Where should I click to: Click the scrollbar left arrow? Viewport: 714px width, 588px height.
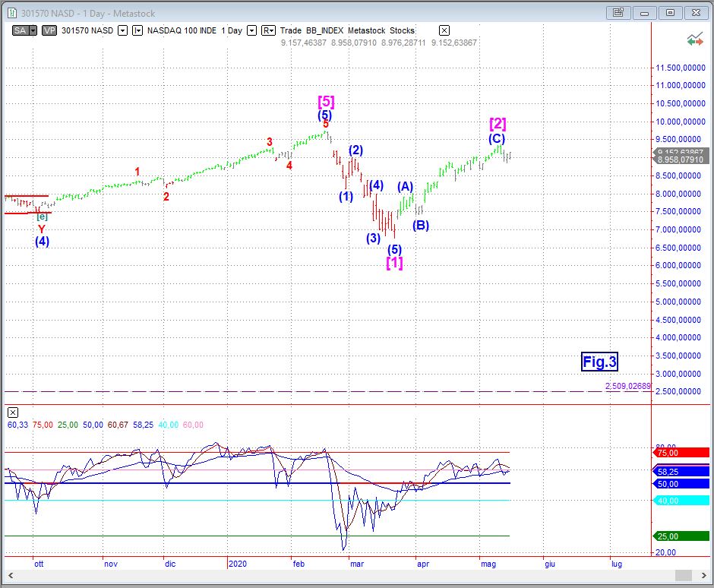pos(11,576)
